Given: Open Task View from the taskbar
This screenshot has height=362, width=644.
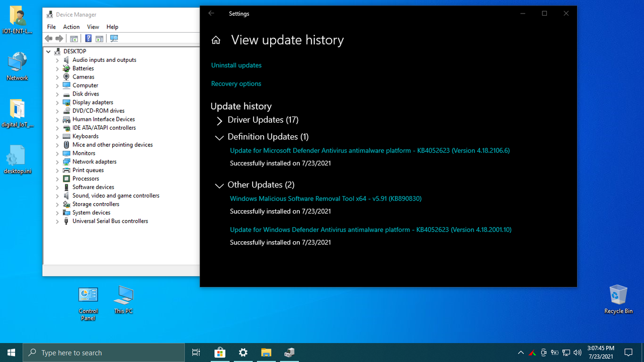Looking at the screenshot, I should tap(196, 352).
